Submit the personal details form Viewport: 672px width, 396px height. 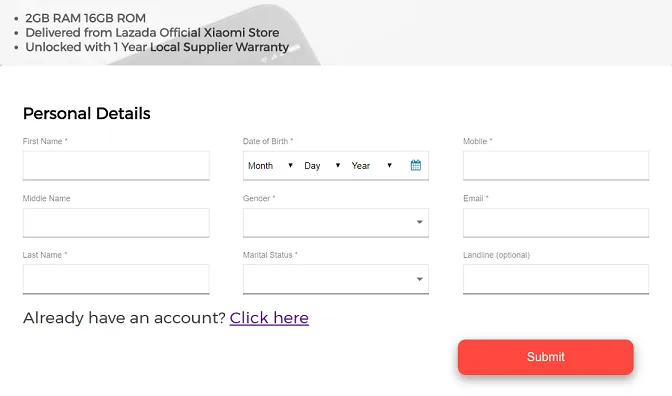(x=546, y=357)
